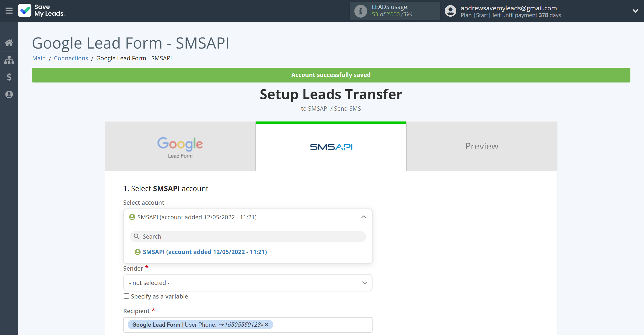Image resolution: width=644 pixels, height=335 pixels.
Task: Expand the account menu chevron in header
Action: pos(635,11)
